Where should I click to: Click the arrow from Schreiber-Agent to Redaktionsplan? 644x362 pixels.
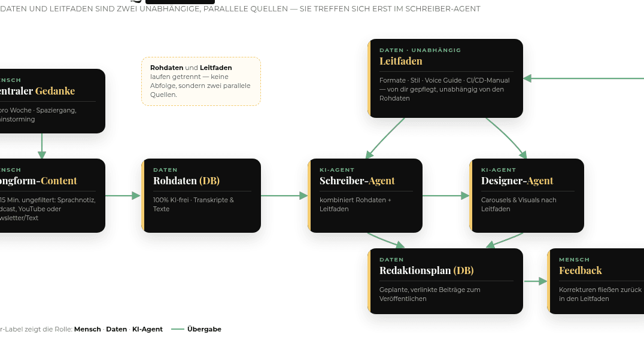pyautogui.click(x=386, y=241)
